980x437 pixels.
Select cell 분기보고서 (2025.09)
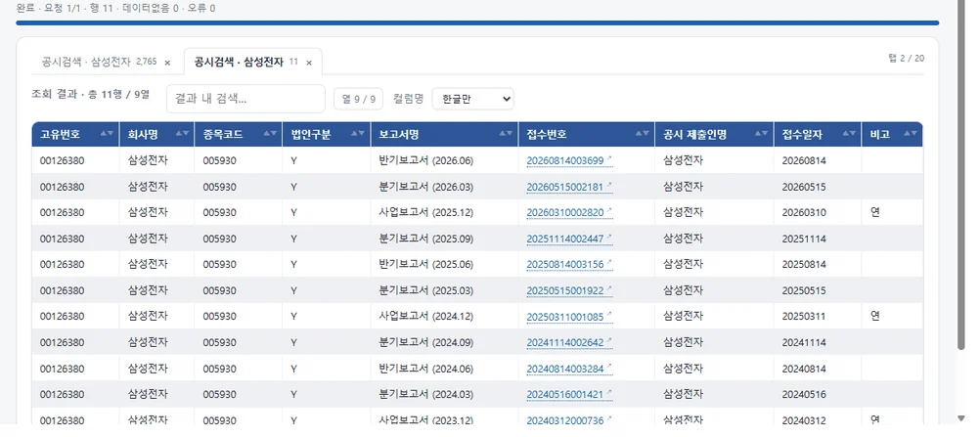coord(444,239)
